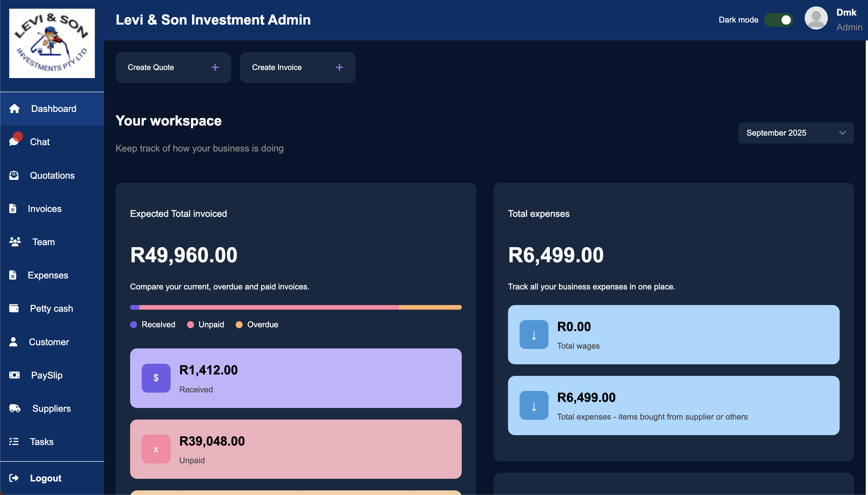The height and width of the screenshot is (495, 868).
Task: Click the Dashboard home icon
Action: point(14,109)
